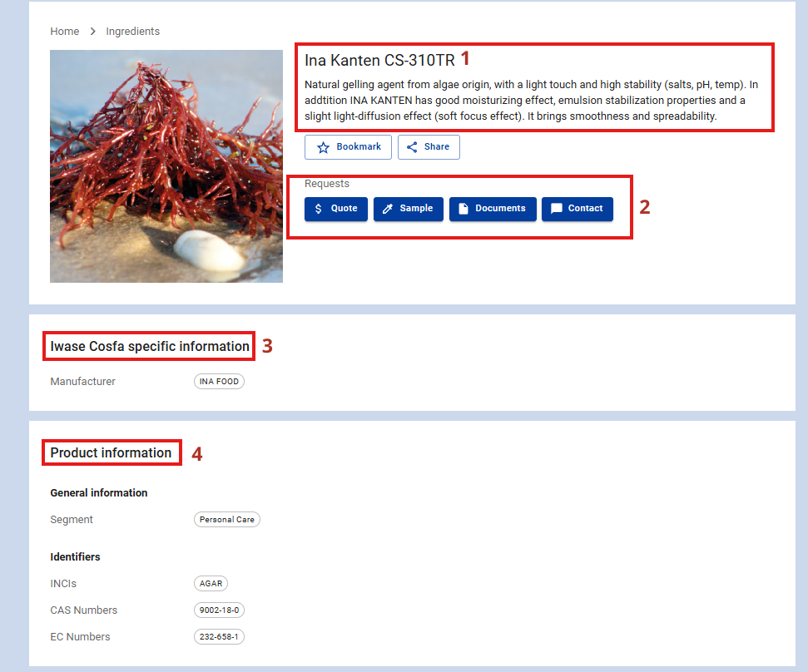The image size is (808, 672).
Task: Select the INCIs field label
Action: click(x=63, y=584)
